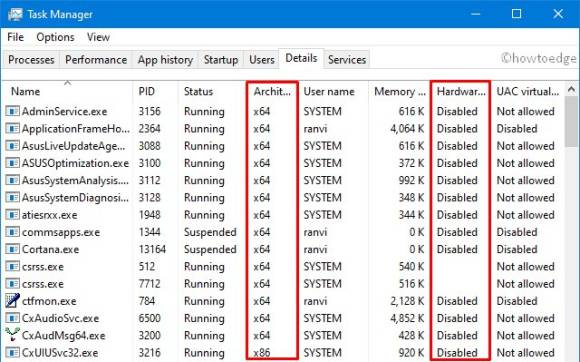Click the Task Manager title bar icon
The image size is (580, 362).
pos(15,14)
